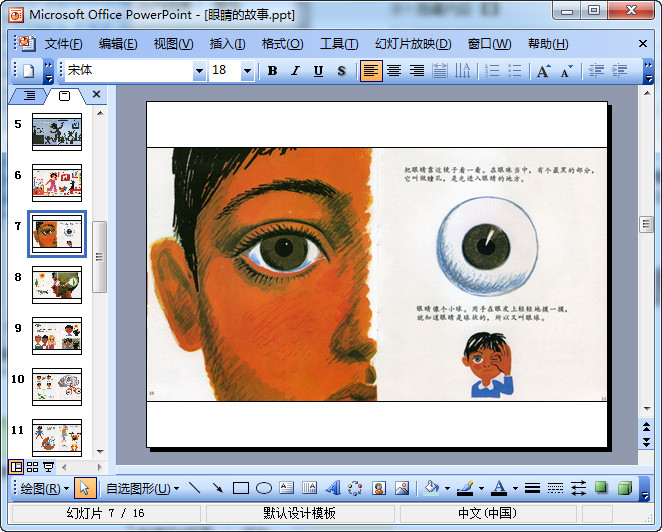Choose Dash Style icon
The width and height of the screenshot is (662, 532).
click(555, 489)
